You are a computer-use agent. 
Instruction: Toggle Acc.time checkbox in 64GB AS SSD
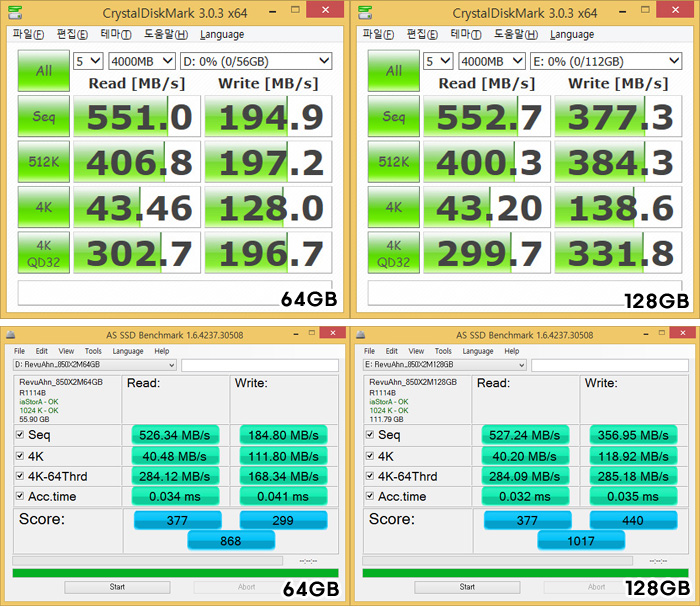click(20, 496)
